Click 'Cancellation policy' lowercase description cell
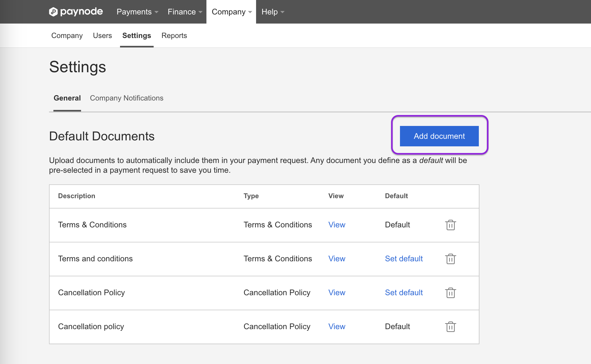 [x=91, y=327]
